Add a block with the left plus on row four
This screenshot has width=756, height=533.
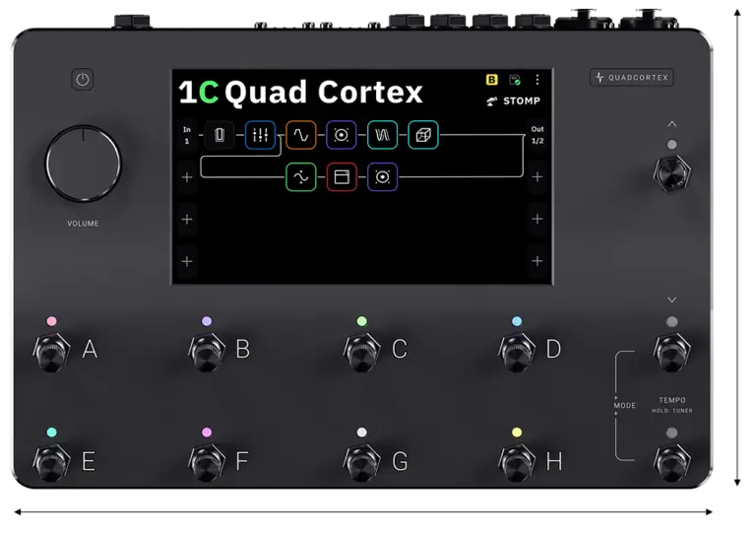point(187,261)
